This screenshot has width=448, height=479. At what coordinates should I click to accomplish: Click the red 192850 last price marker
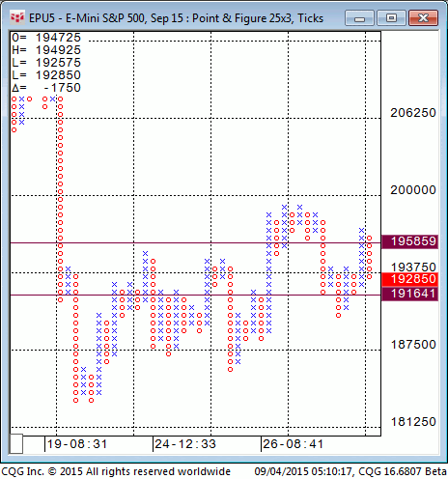point(409,279)
